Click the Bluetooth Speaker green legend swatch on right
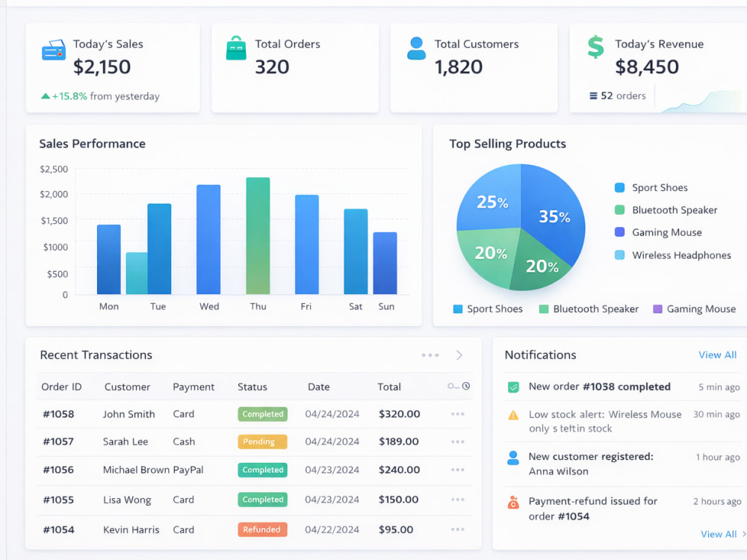The image size is (747, 560). (619, 210)
